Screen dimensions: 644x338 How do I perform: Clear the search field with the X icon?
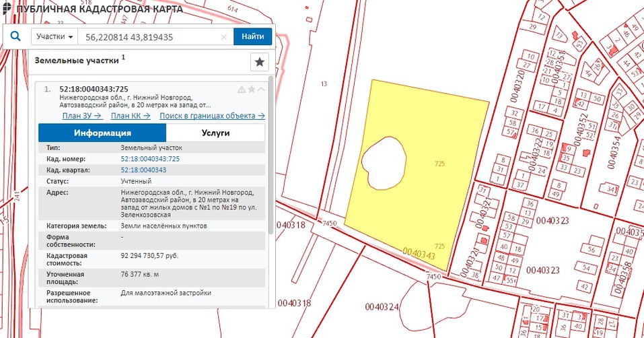coord(224,37)
